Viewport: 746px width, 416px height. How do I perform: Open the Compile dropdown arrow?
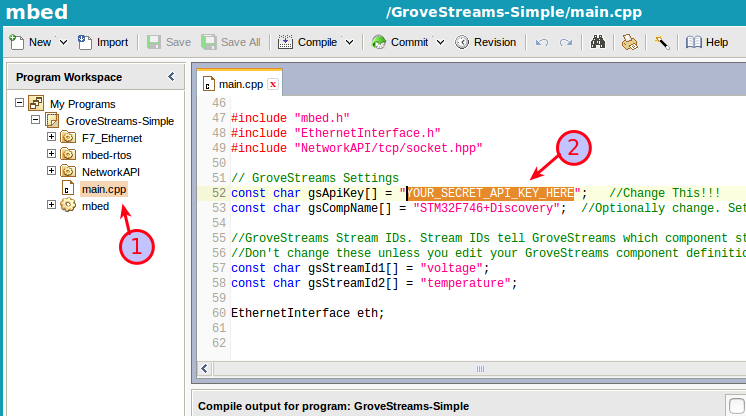(349, 42)
